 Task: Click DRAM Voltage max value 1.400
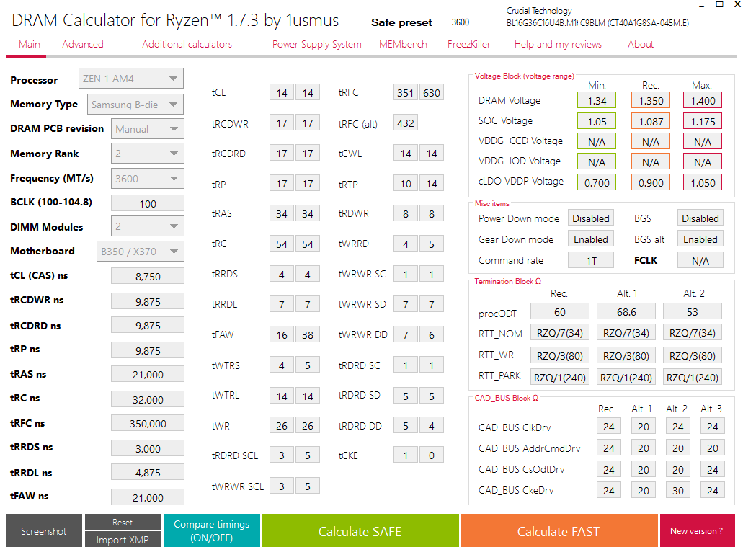coord(702,100)
